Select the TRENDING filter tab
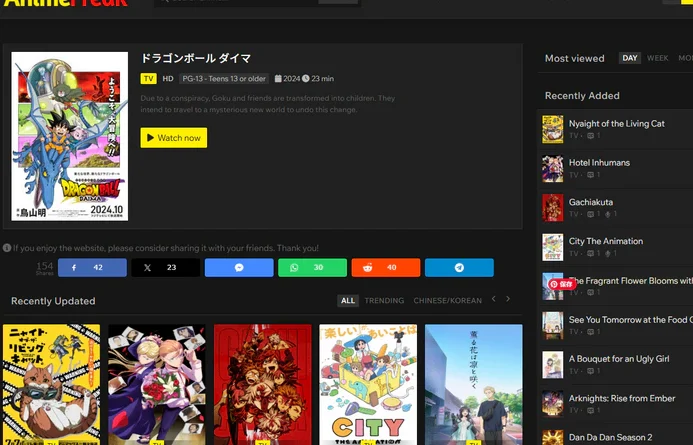 click(384, 300)
